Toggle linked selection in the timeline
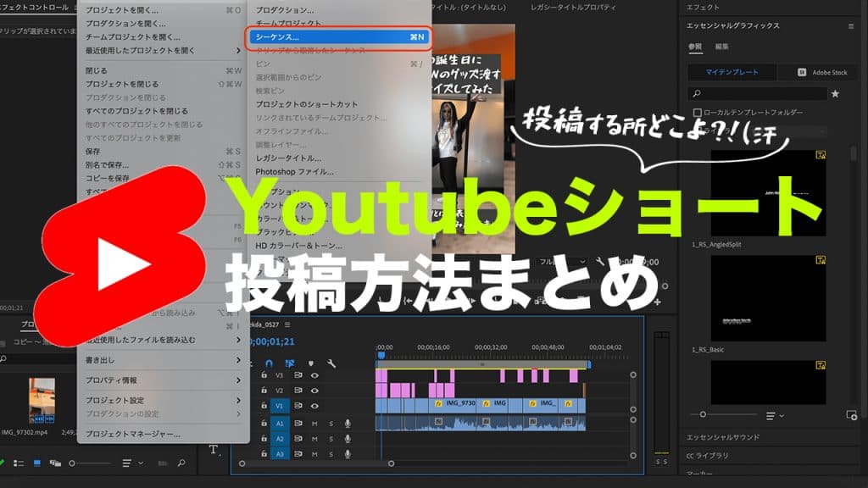 [290, 363]
